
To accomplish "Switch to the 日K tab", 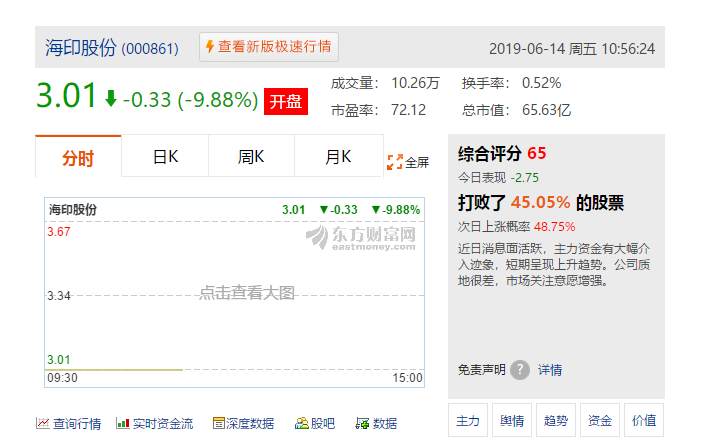I will (165, 157).
